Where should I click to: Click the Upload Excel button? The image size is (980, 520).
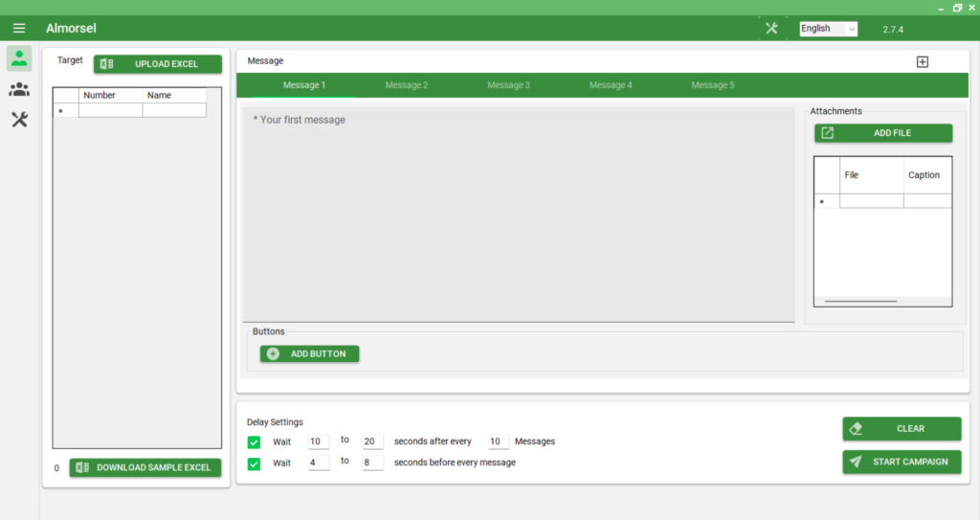point(158,64)
